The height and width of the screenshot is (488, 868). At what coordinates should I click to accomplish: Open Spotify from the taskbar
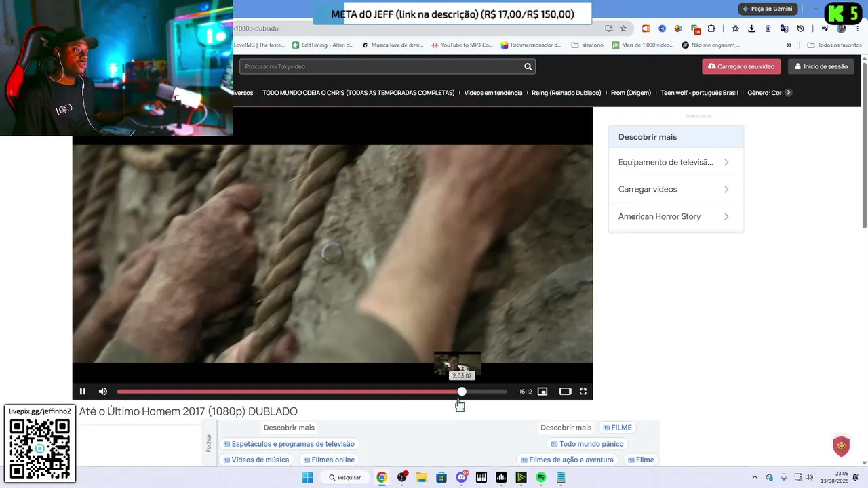click(x=541, y=477)
